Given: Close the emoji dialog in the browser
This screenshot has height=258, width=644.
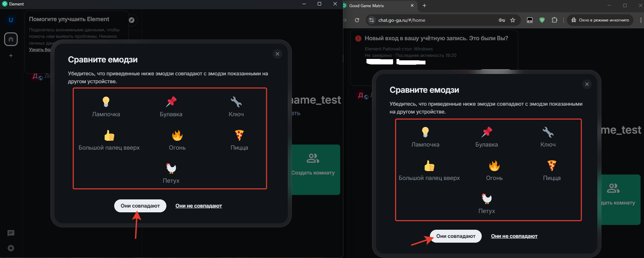Looking at the screenshot, I should 587,84.
